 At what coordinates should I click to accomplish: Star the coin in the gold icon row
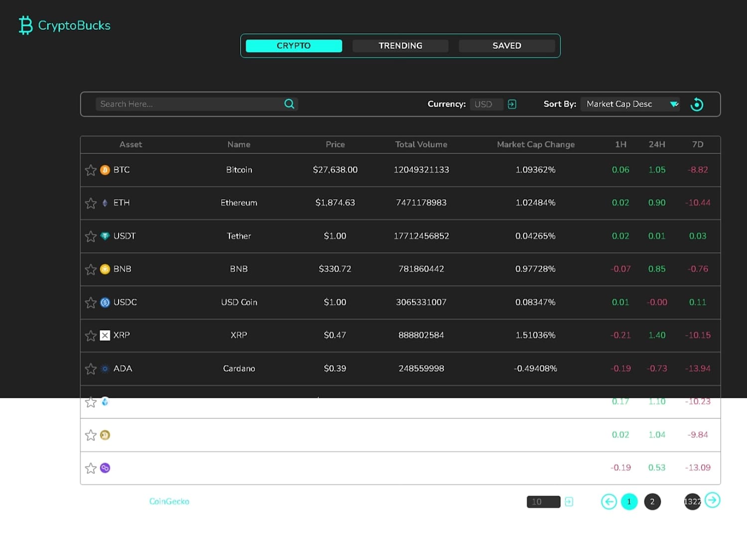(91, 435)
